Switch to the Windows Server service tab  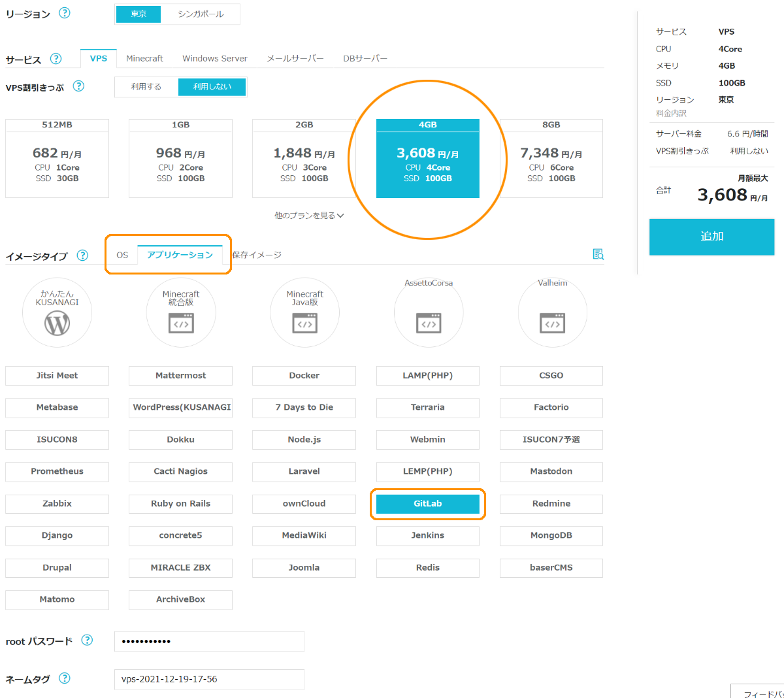tap(215, 58)
